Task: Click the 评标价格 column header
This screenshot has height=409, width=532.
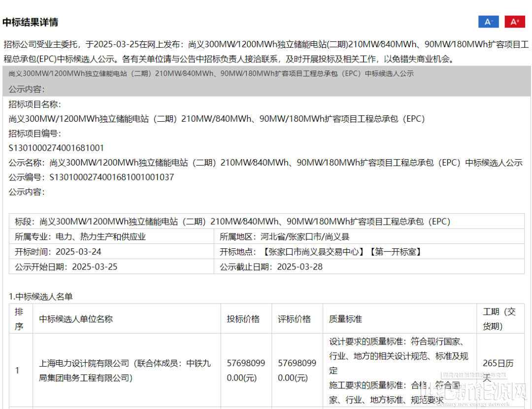Action: [x=297, y=319]
